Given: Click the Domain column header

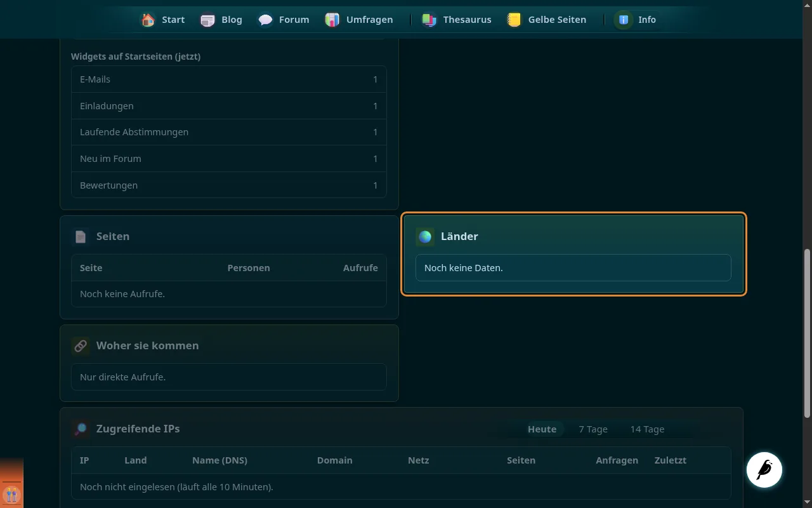Looking at the screenshot, I should pos(335,460).
